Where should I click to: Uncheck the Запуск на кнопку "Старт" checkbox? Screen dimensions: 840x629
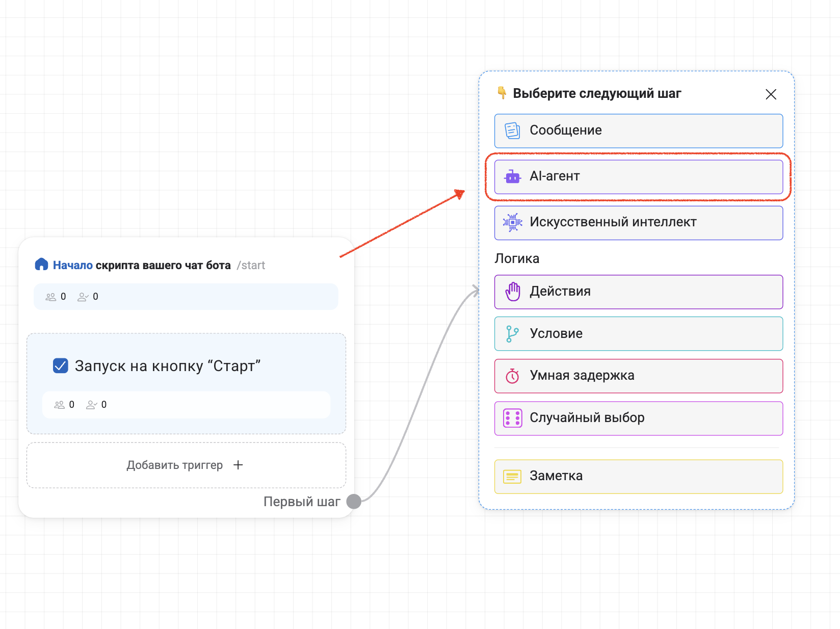click(x=61, y=365)
